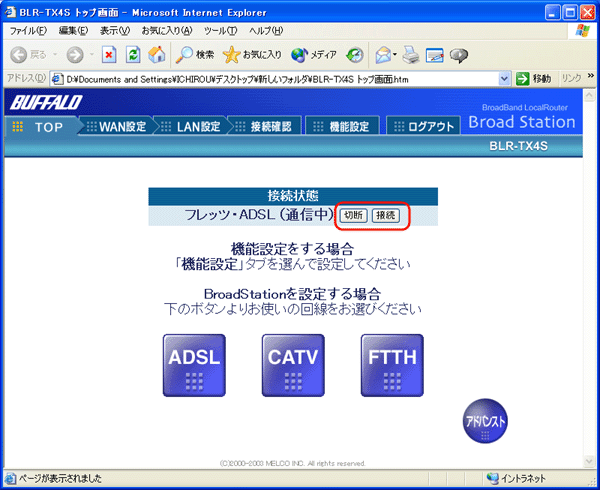Choose the FTTH line button
The width and height of the screenshot is (600, 490).
[x=392, y=366]
